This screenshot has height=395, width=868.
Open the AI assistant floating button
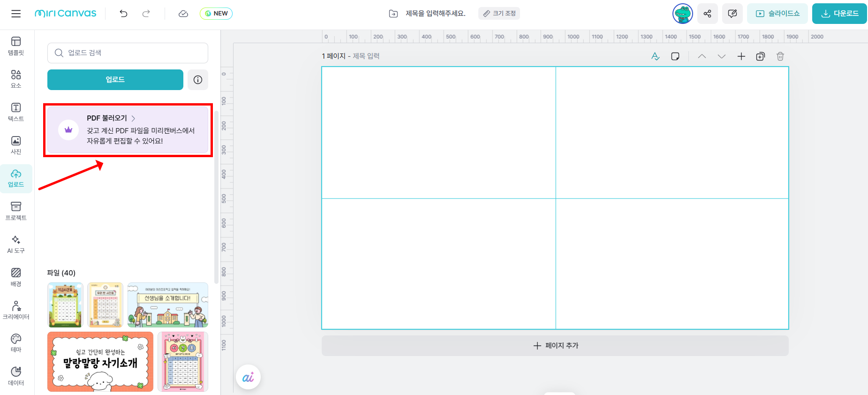coord(248,377)
